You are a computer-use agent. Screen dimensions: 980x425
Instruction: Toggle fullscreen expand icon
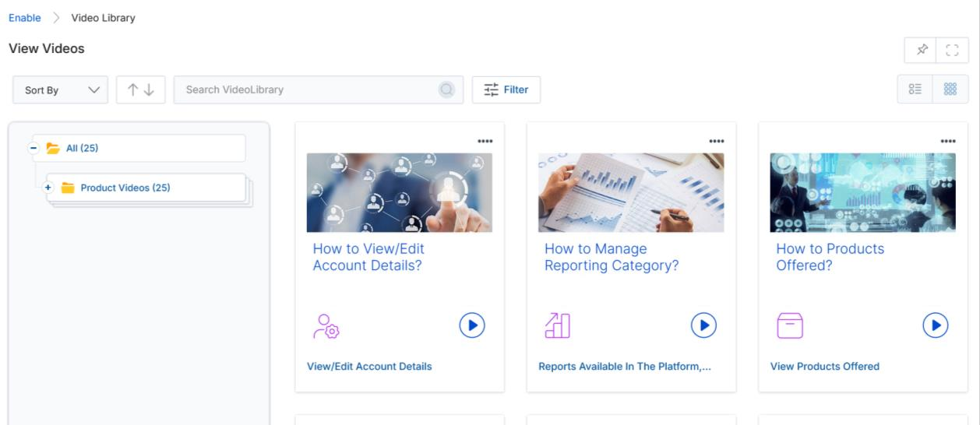951,50
